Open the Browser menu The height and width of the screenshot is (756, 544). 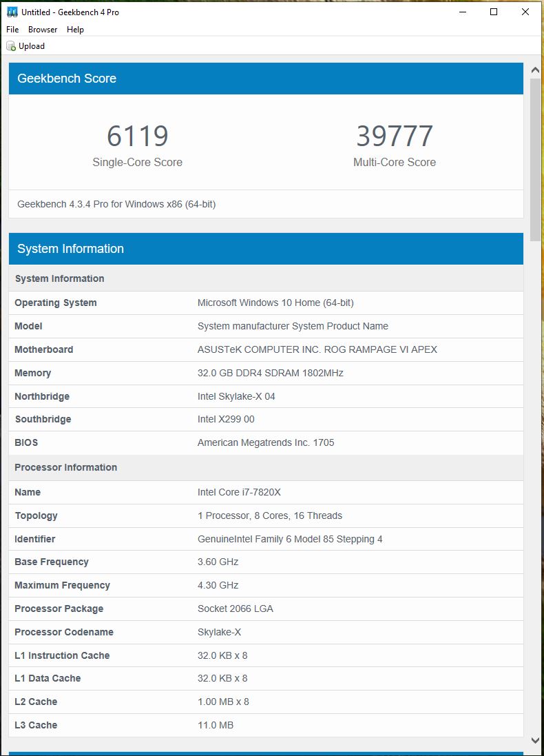coord(43,30)
